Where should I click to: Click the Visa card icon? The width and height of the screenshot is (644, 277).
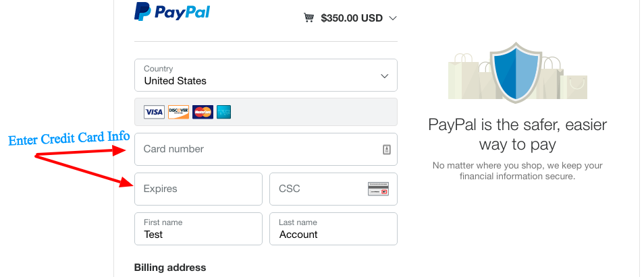[x=154, y=112]
